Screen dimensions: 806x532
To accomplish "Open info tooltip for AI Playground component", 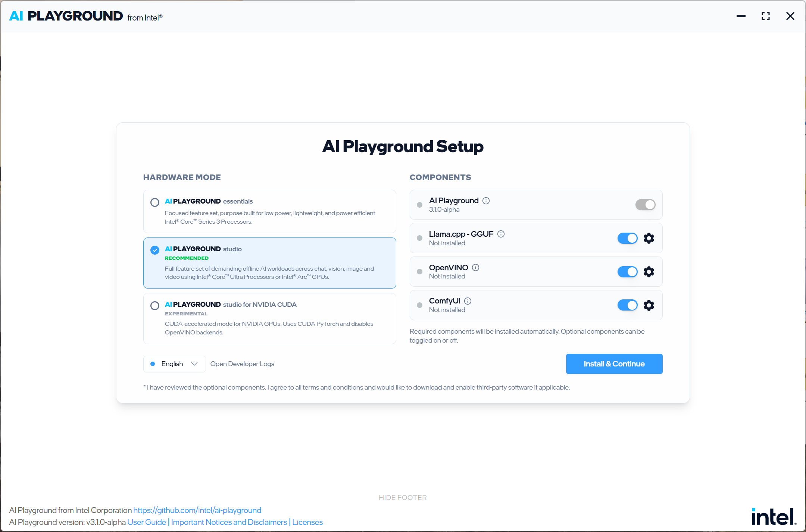I will point(486,201).
